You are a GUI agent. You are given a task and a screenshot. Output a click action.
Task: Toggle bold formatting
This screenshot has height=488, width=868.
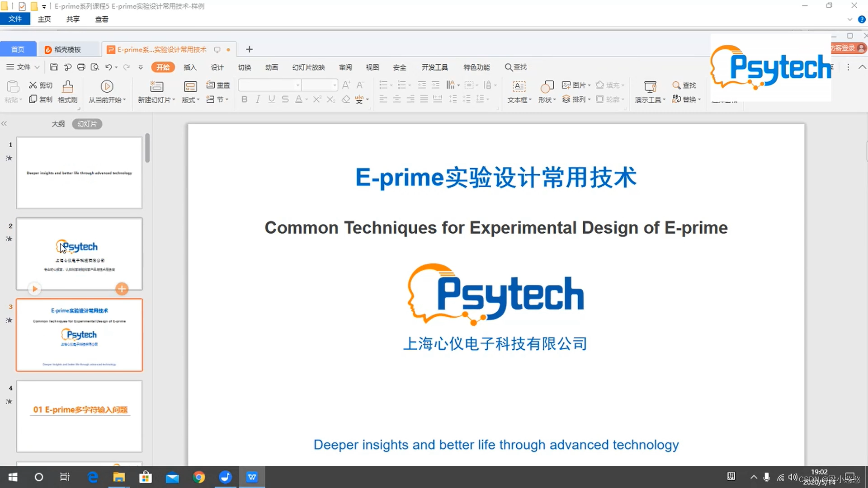(x=244, y=99)
